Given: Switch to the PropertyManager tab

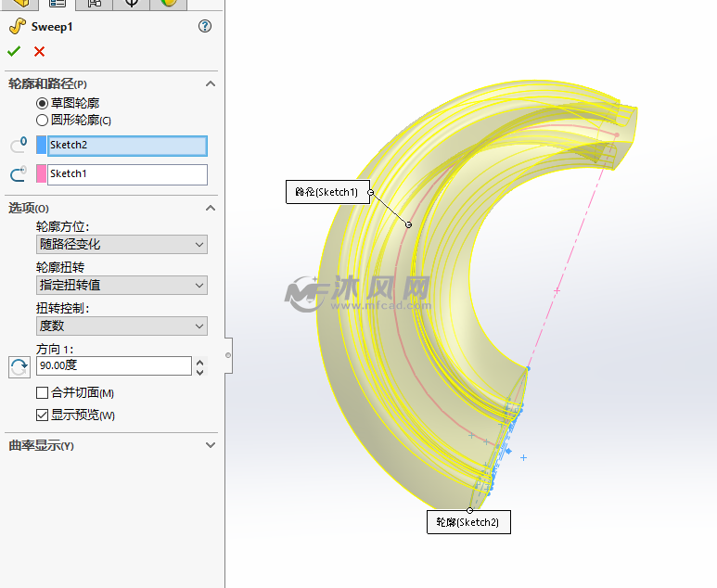Looking at the screenshot, I should point(58,4).
